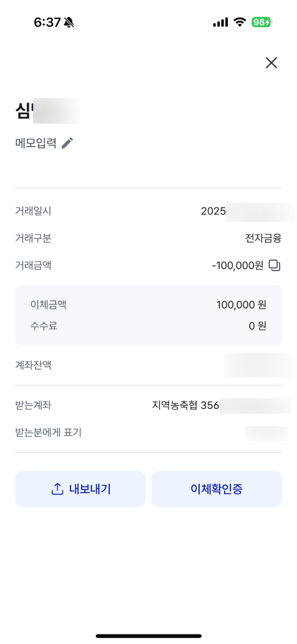Select the 전자금융 transaction type value
Viewport: 297px width, 644px height.
[263, 238]
